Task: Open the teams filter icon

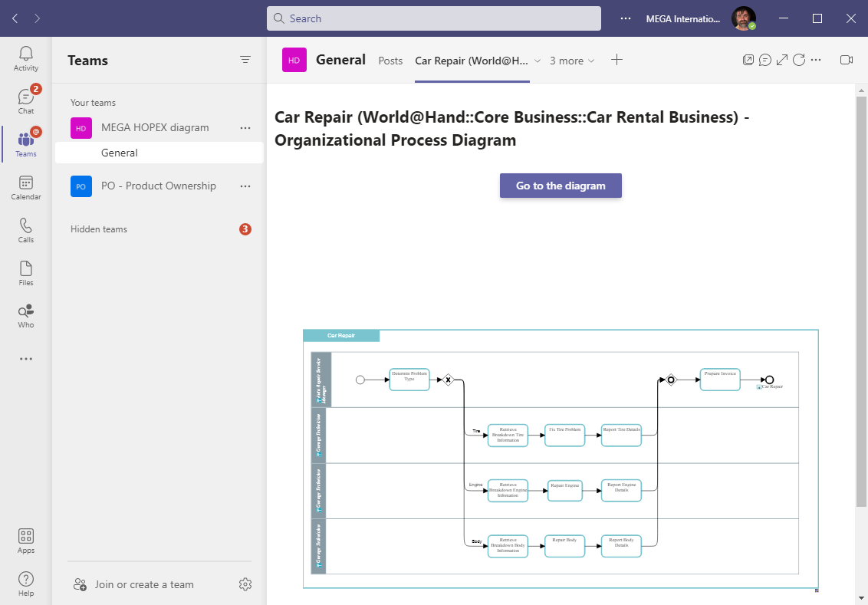Action: click(245, 60)
